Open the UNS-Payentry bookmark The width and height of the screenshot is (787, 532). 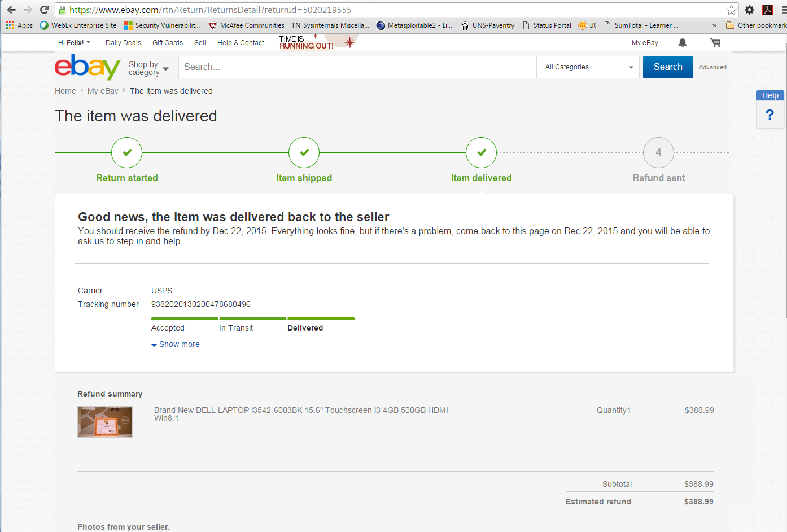488,25
